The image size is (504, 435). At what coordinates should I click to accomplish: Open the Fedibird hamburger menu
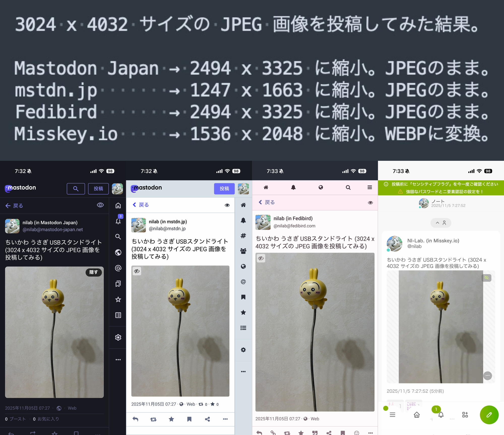(369, 187)
